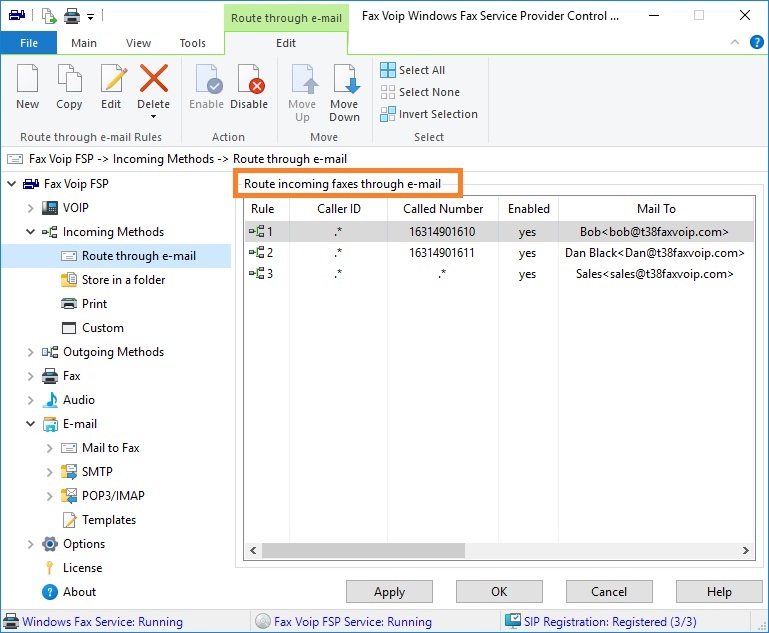Screen dimensions: 769x633
Task: Click Invert Selection in the ribbon
Action: coord(429,114)
